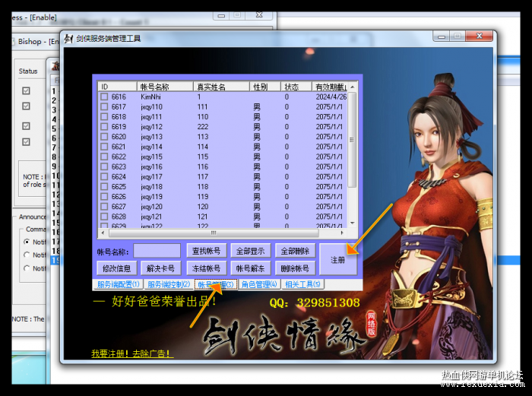Tick the checkbox for account ID 6625
Viewport: 532px width, 396px height.
pos(104,187)
